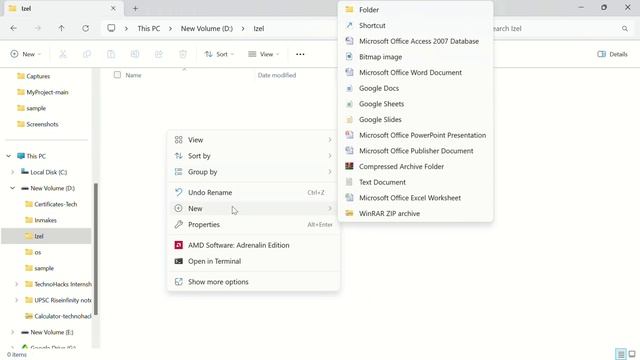Open the See more ellipsis menu
Image resolution: width=640 pixels, height=360 pixels.
pyautogui.click(x=300, y=54)
